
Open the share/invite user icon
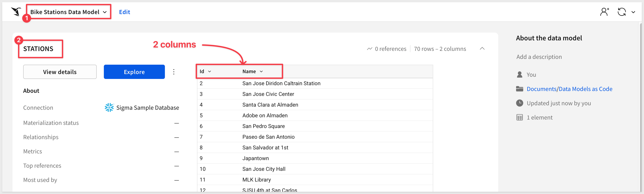tap(604, 12)
